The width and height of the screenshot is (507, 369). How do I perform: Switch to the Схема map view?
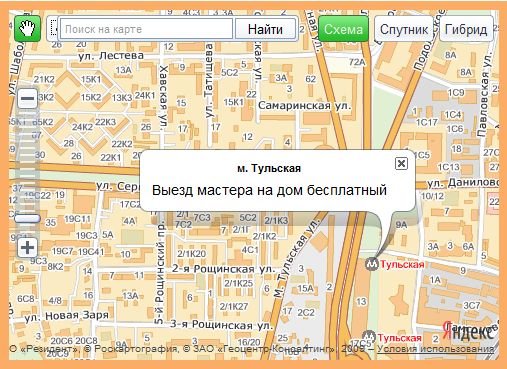343,29
